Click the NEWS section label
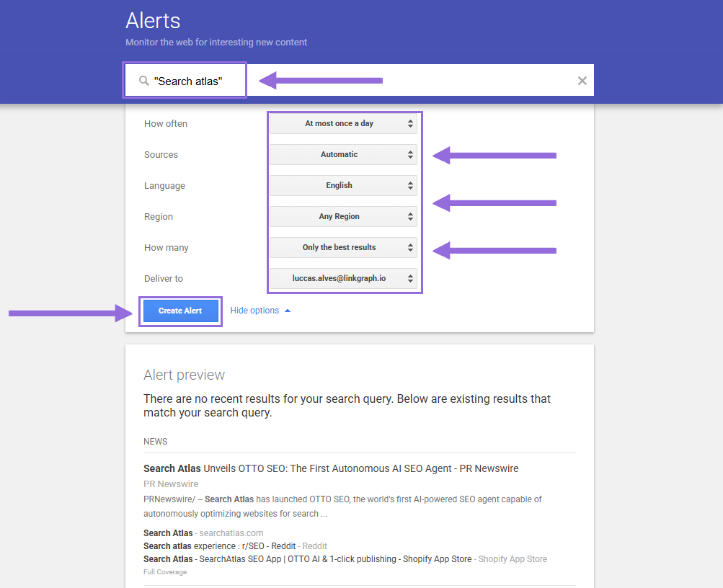The height and width of the screenshot is (588, 723). click(x=156, y=442)
